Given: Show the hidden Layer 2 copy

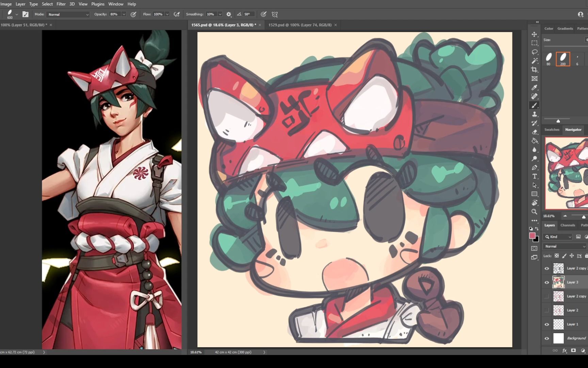Looking at the screenshot, I should point(547,296).
